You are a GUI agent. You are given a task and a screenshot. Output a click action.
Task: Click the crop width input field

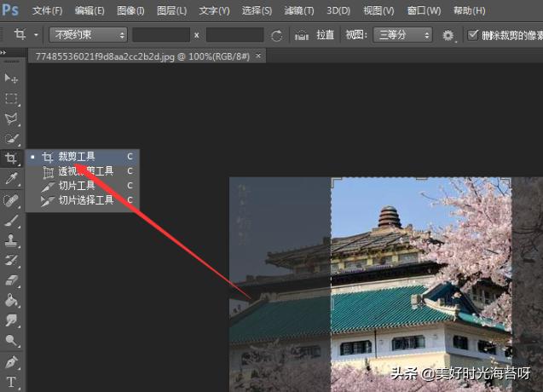[x=161, y=35]
